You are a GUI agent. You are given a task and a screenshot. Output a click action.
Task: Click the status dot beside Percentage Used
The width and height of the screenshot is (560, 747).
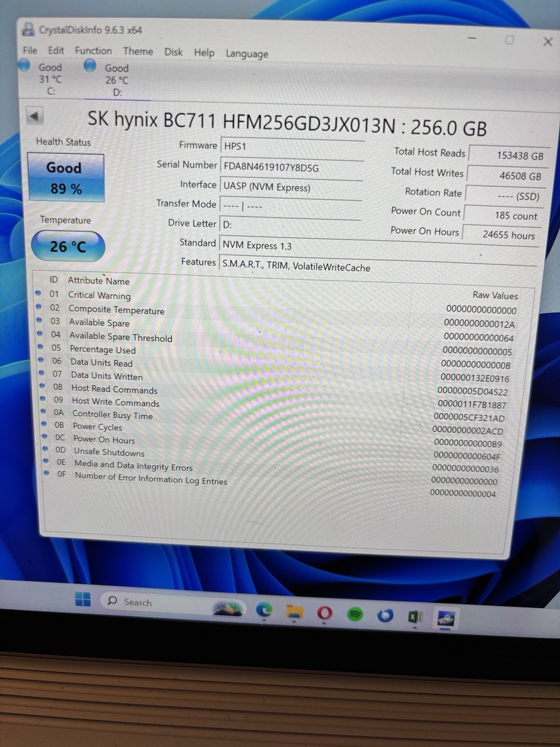coord(41,347)
